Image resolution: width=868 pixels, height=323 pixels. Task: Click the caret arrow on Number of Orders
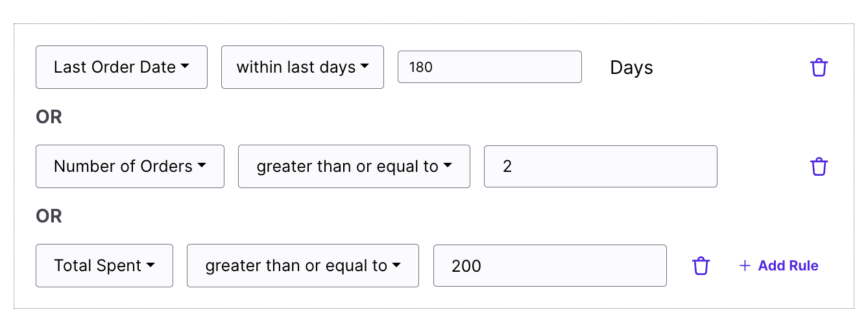[x=202, y=167]
